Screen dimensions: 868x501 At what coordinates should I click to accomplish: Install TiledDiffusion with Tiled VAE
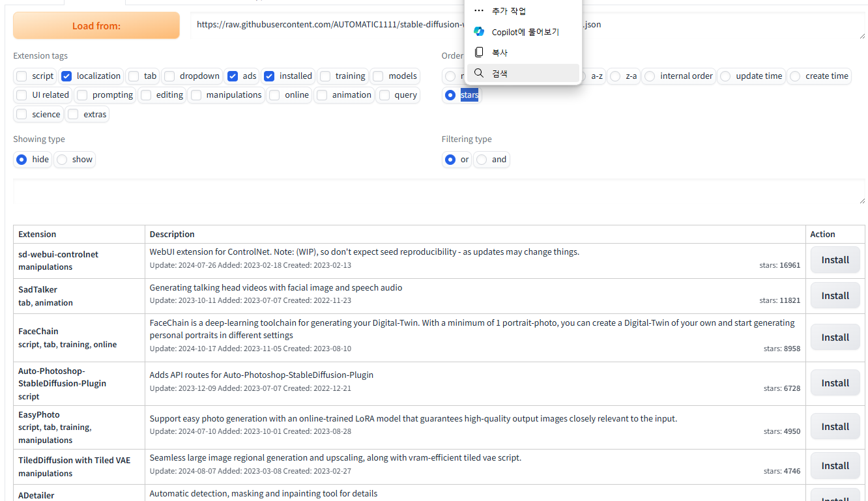(835, 466)
